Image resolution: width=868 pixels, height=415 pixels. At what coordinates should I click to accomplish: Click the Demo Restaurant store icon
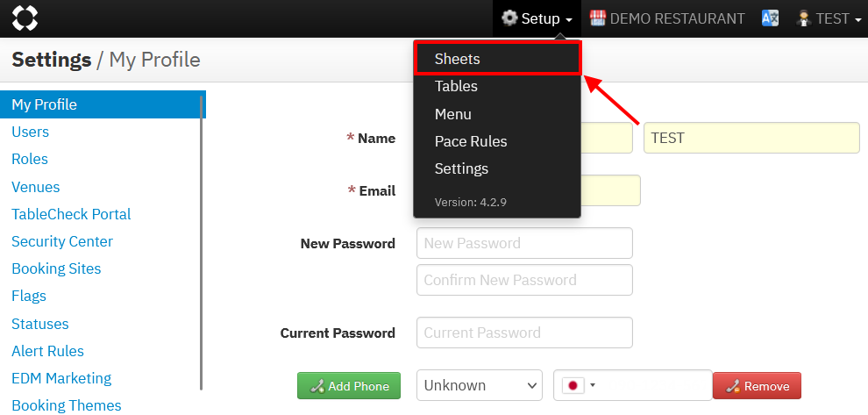598,18
